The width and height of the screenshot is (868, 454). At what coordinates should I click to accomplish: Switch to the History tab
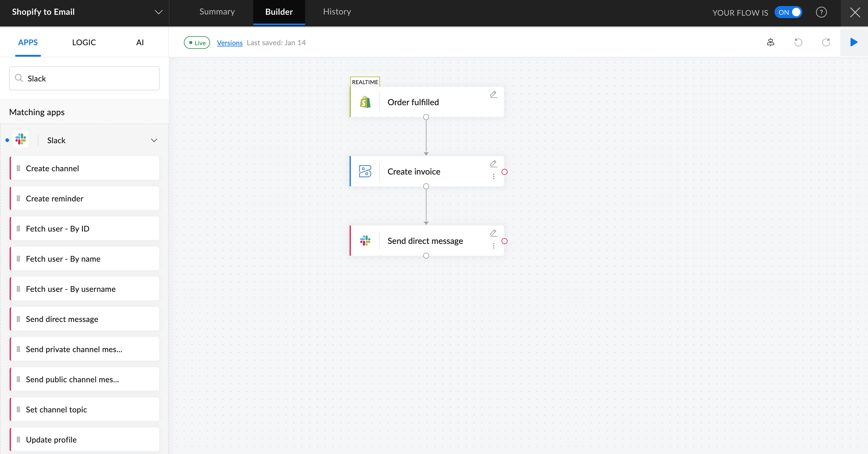[x=337, y=12]
